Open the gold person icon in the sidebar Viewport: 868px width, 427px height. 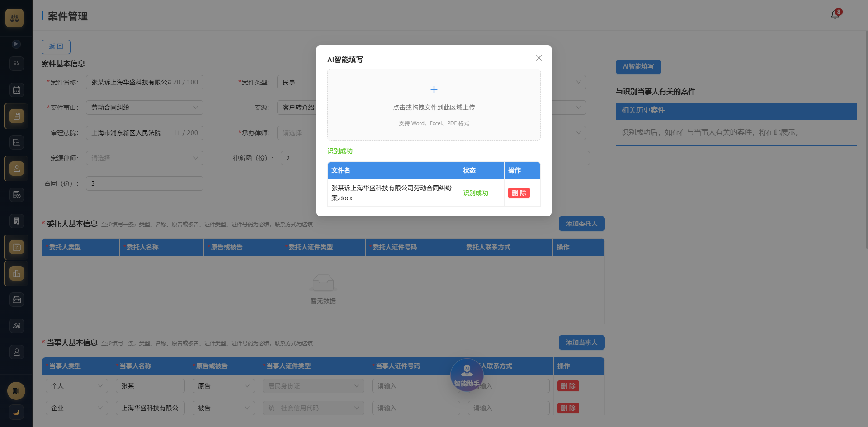[x=17, y=169]
